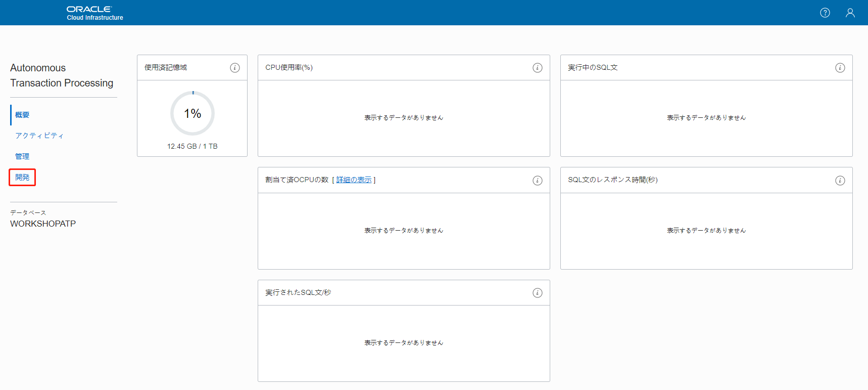Show info for CPU使用率(%) panel
This screenshot has width=868, height=390.
(x=537, y=68)
